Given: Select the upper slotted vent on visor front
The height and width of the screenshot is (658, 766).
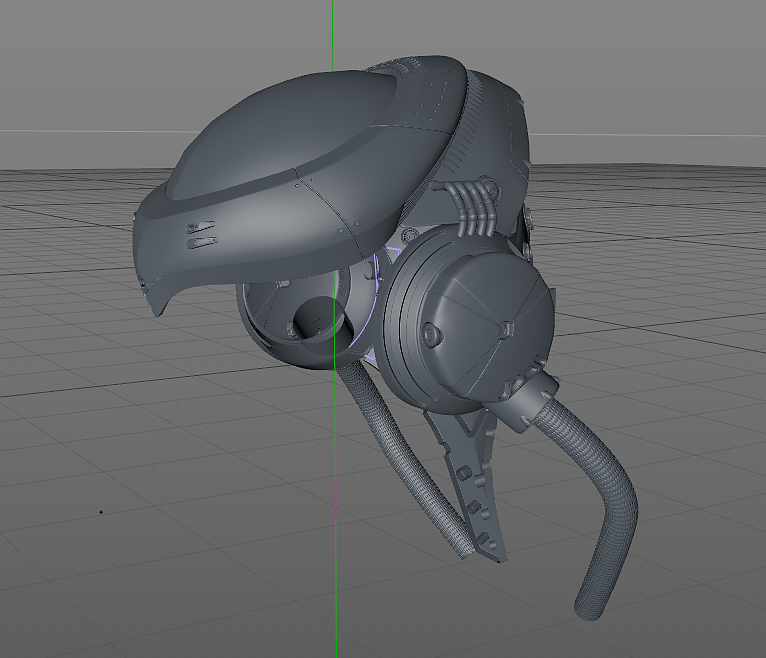Looking at the screenshot, I should tap(200, 227).
